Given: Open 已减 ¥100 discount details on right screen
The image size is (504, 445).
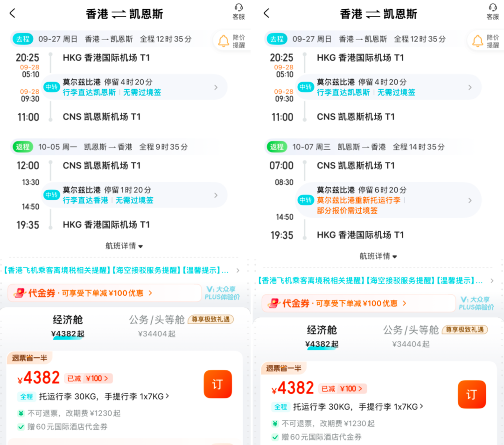Looking at the screenshot, I should point(343,389).
